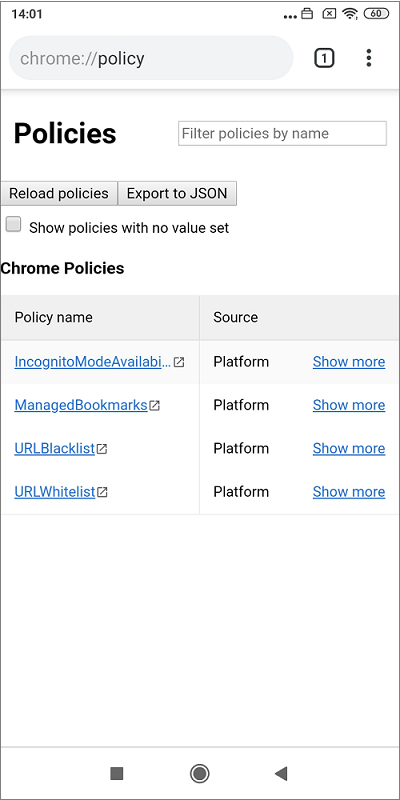The image size is (400, 800).
Task: Tap the Android recent apps square
Action: (x=117, y=773)
